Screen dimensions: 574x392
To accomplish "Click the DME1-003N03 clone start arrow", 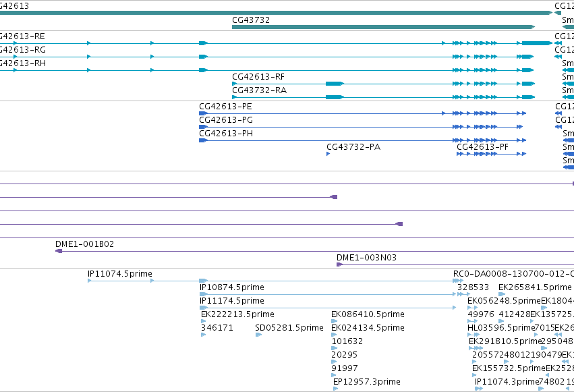I will [339, 264].
